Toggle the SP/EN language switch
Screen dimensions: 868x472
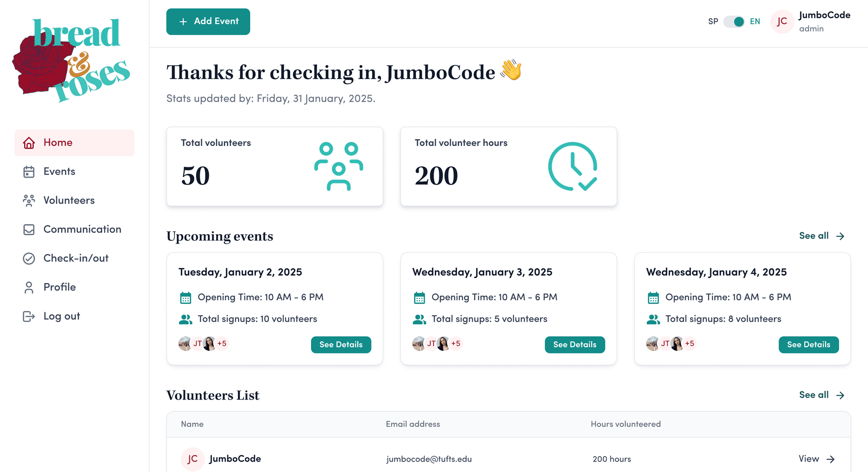point(734,22)
